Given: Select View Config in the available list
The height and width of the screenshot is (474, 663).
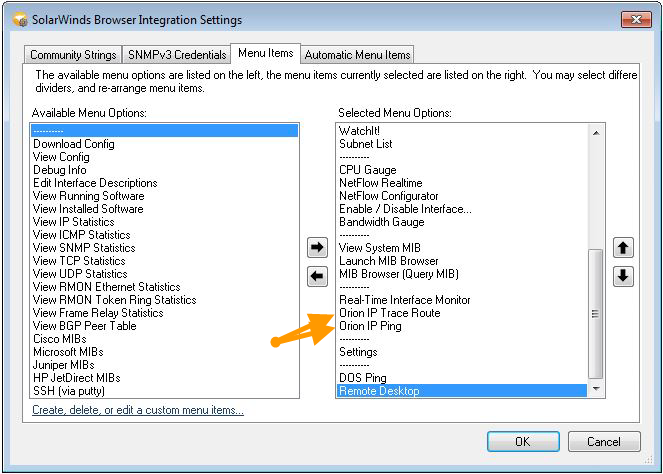Looking at the screenshot, I should click(x=165, y=157).
